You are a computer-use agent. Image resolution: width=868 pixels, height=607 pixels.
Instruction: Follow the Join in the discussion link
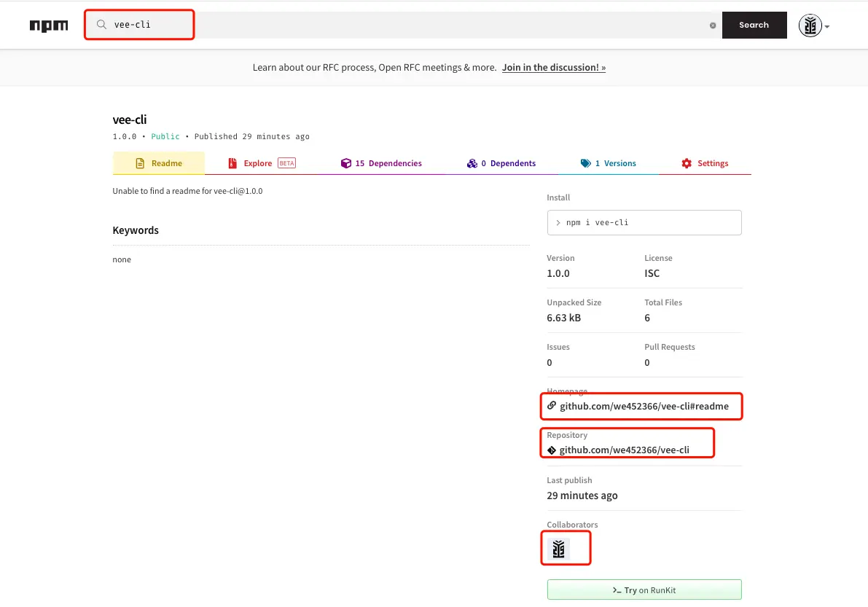click(x=554, y=68)
